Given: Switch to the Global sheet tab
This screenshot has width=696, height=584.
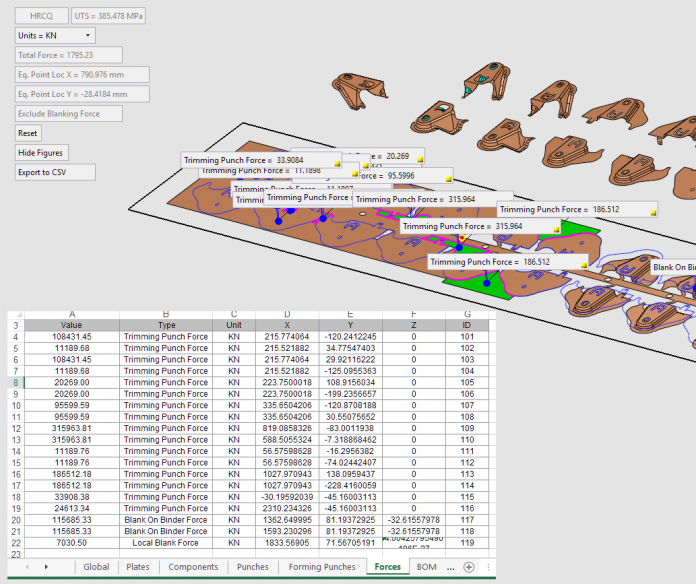Looking at the screenshot, I should pos(96,567).
